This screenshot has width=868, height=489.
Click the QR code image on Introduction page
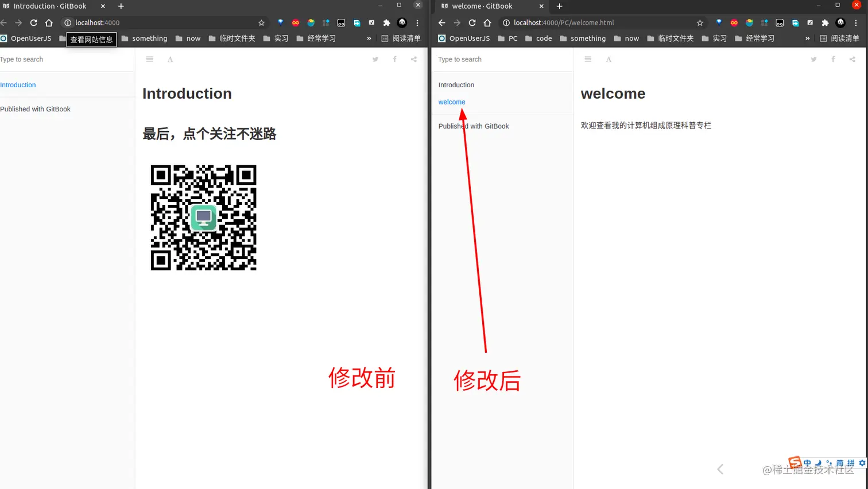[x=204, y=218]
